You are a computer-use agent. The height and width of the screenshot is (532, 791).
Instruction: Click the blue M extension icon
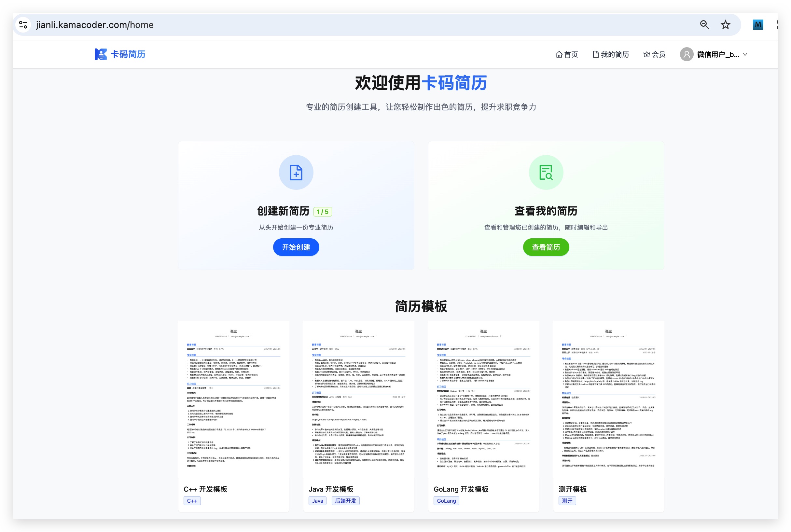pos(757,25)
